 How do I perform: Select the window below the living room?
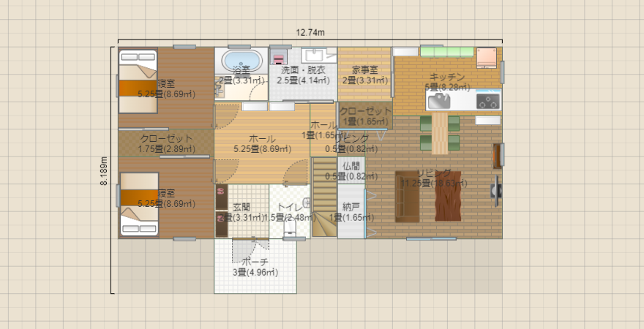(431, 238)
